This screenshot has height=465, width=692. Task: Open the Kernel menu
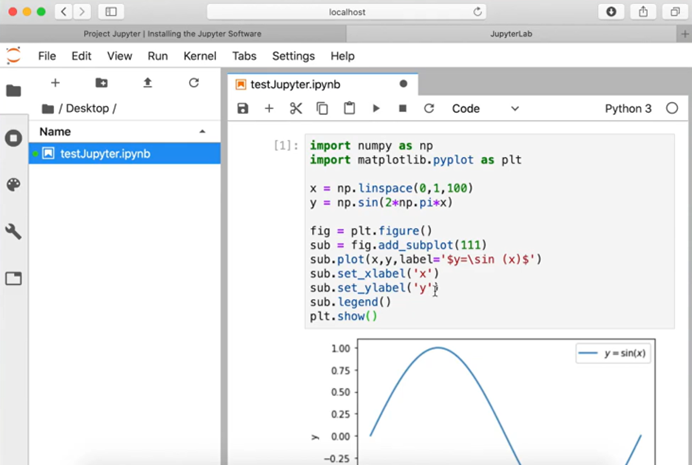[x=200, y=56]
